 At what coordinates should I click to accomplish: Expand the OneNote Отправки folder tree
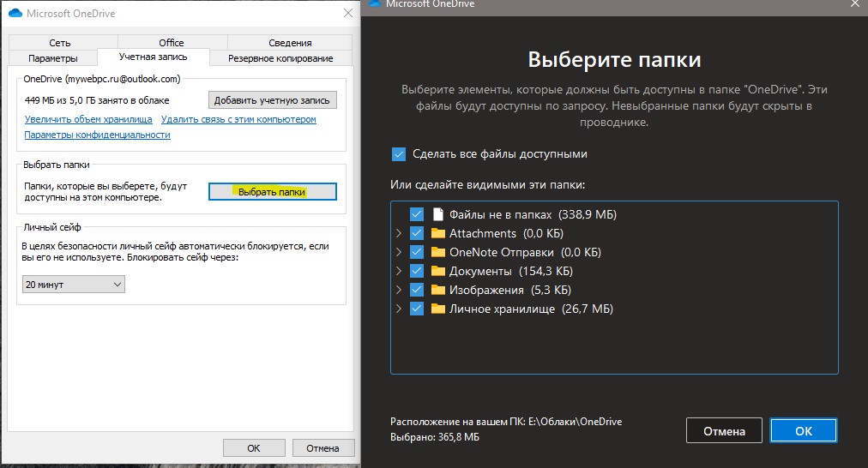point(399,252)
